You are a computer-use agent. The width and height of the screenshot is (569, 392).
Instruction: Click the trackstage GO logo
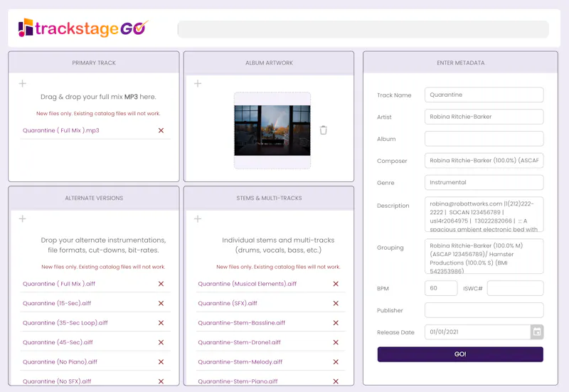[83, 28]
